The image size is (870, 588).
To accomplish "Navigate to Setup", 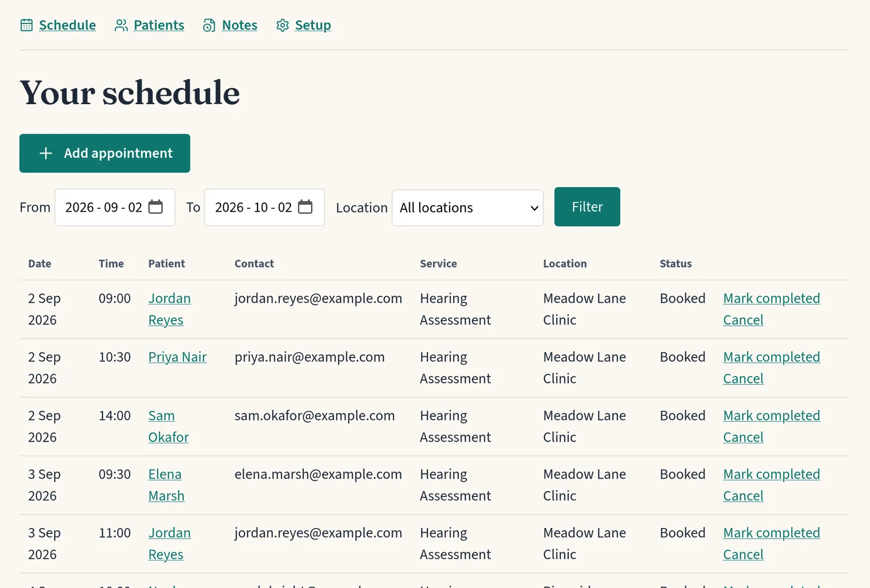I will pyautogui.click(x=313, y=25).
